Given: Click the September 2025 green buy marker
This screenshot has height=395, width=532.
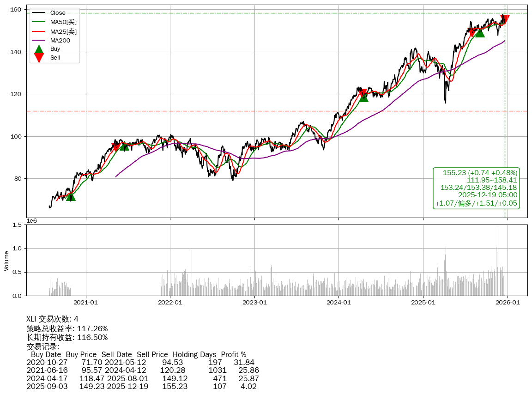Looking at the screenshot, I should (480, 33).
